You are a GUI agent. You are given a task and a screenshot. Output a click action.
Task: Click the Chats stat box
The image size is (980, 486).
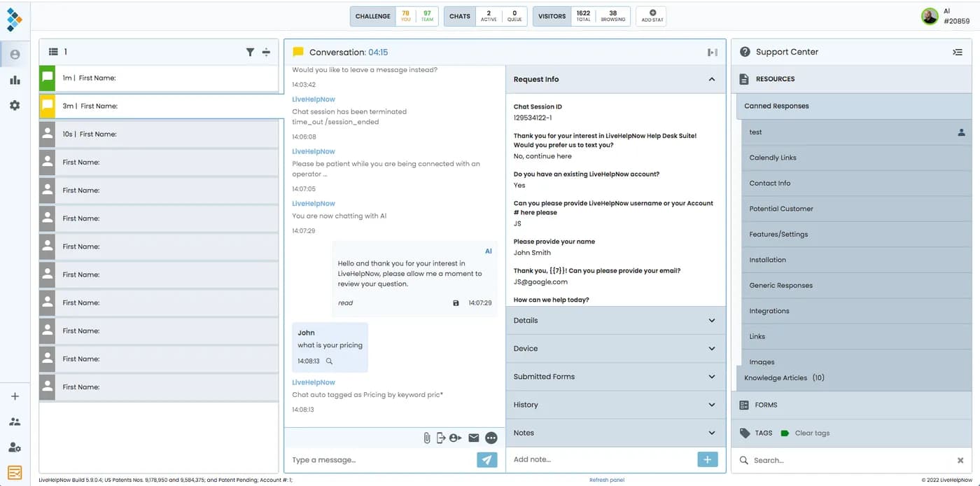click(486, 16)
